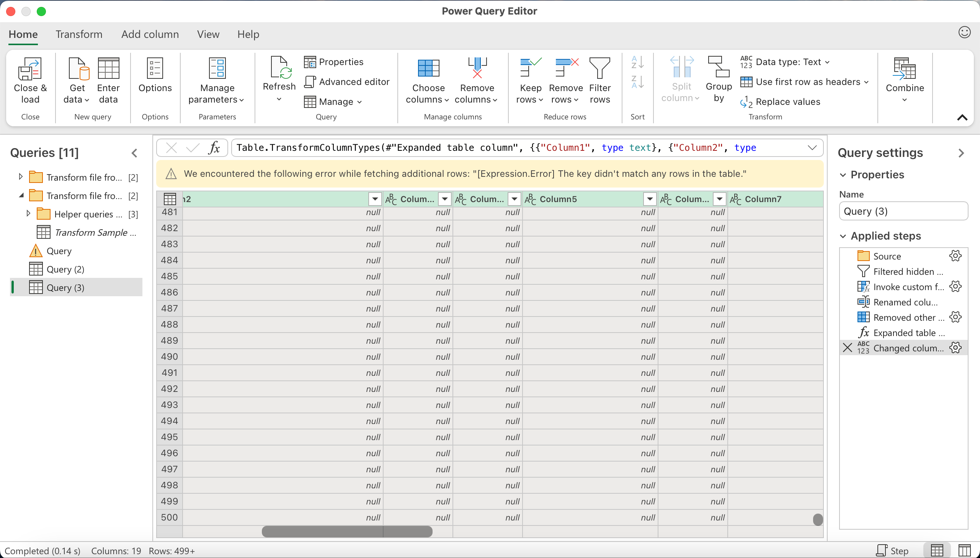The image size is (980, 558).
Task: Click Filter rows funnel icon
Action: [x=599, y=68]
